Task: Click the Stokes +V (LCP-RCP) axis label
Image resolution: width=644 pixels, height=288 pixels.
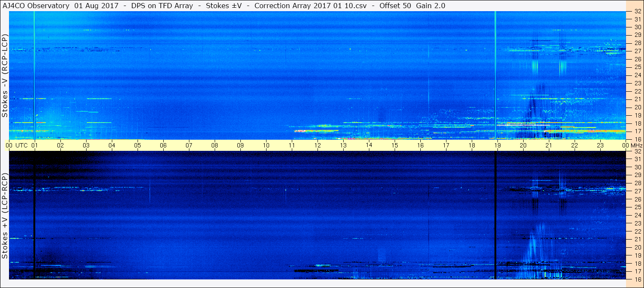Action: tap(5, 216)
